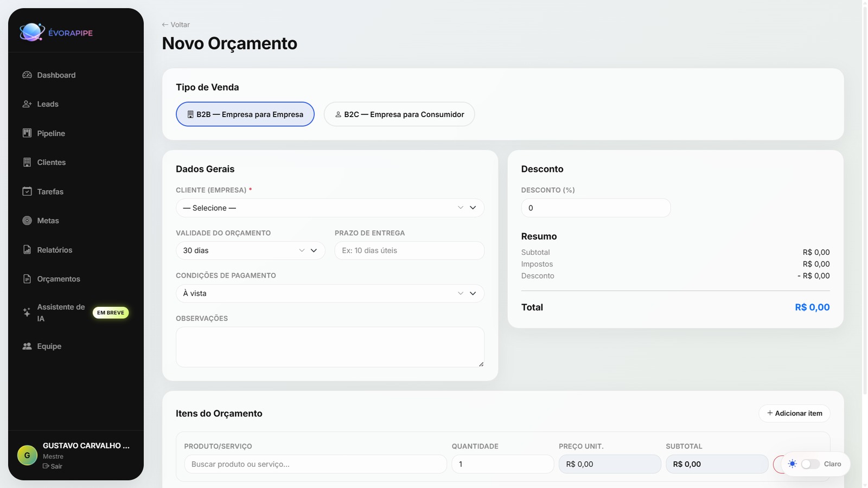Image resolution: width=868 pixels, height=488 pixels.
Task: Click the Leads person-plus icon
Action: 27,104
